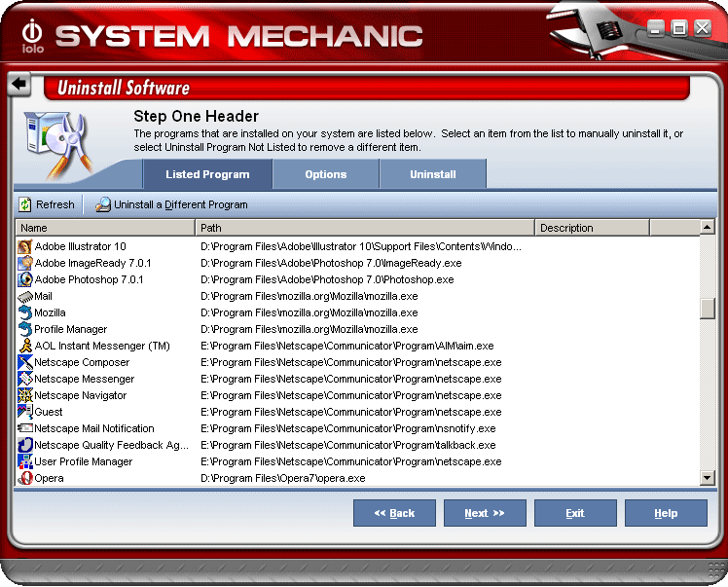Click the Refresh icon in the toolbar
Image resolution: width=728 pixels, height=587 pixels.
[x=25, y=204]
